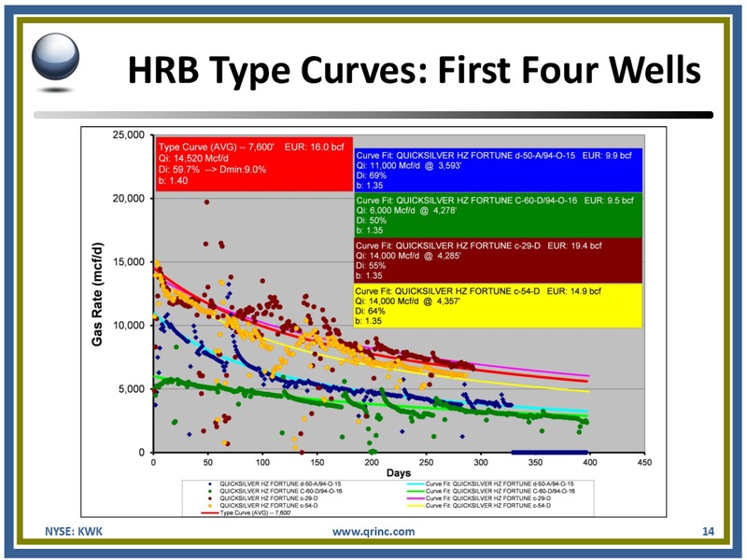Click 'EUR: 9.9 bcf' in the blue box
The height and width of the screenshot is (560, 747).
[x=607, y=155]
